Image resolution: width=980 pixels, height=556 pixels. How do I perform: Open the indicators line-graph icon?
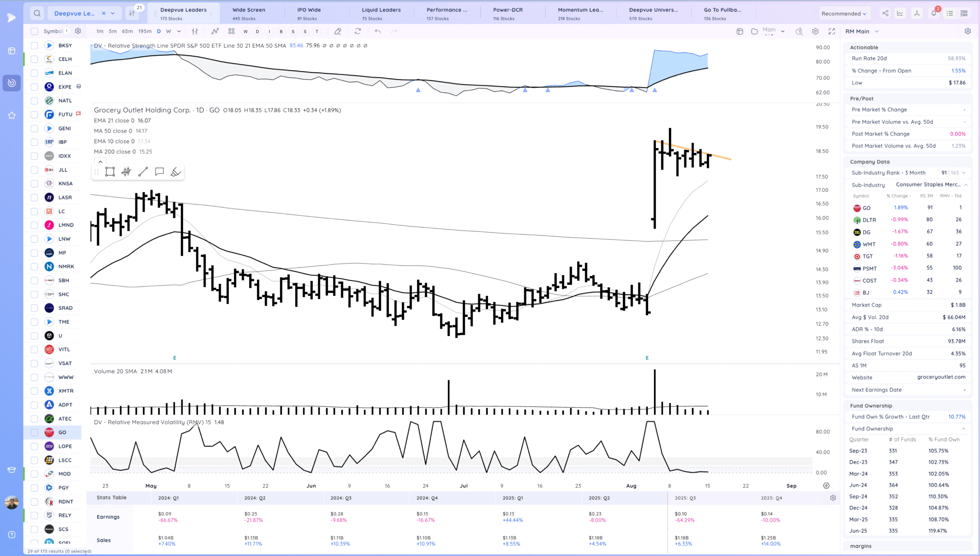(x=215, y=31)
